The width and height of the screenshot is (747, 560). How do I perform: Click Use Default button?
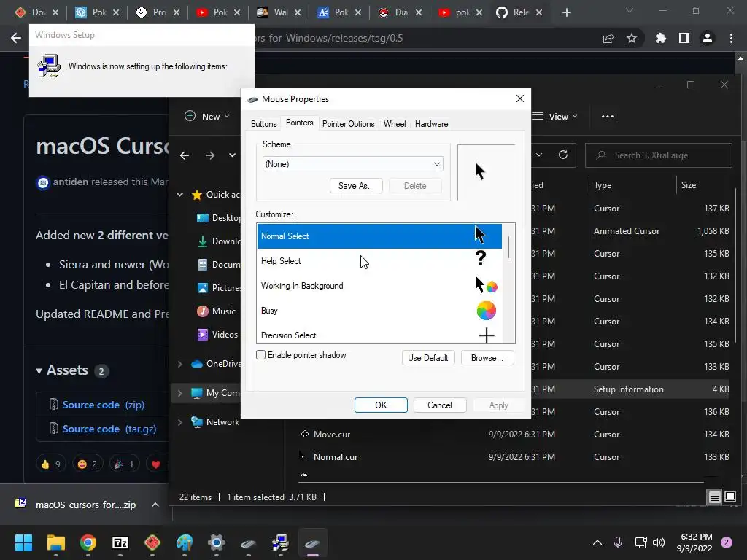427,357
